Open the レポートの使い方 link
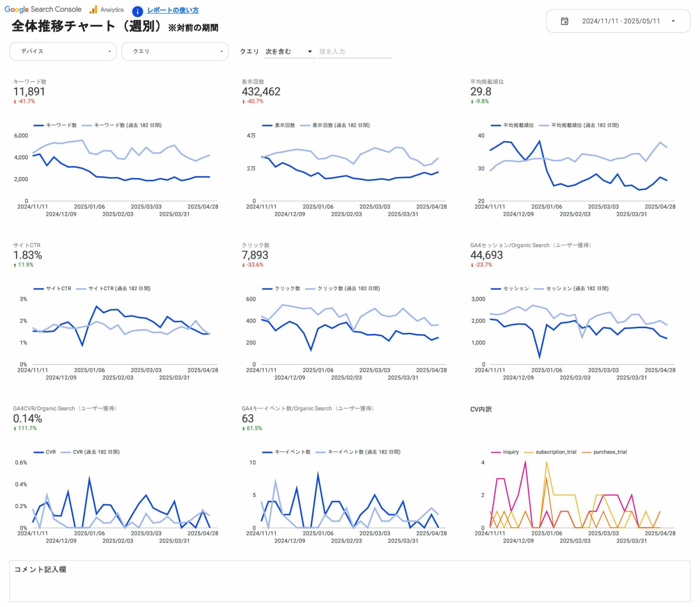700x607 pixels. coord(172,10)
